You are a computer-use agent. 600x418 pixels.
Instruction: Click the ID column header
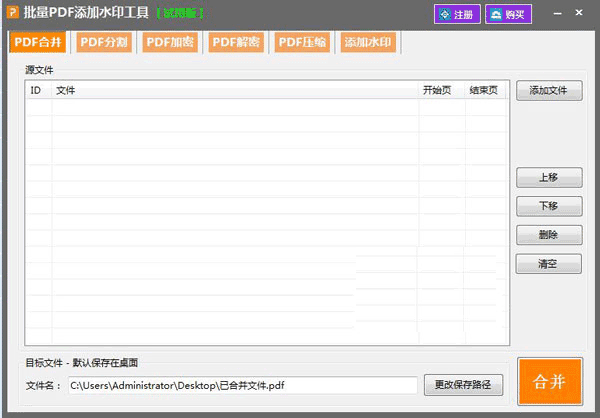(39, 91)
